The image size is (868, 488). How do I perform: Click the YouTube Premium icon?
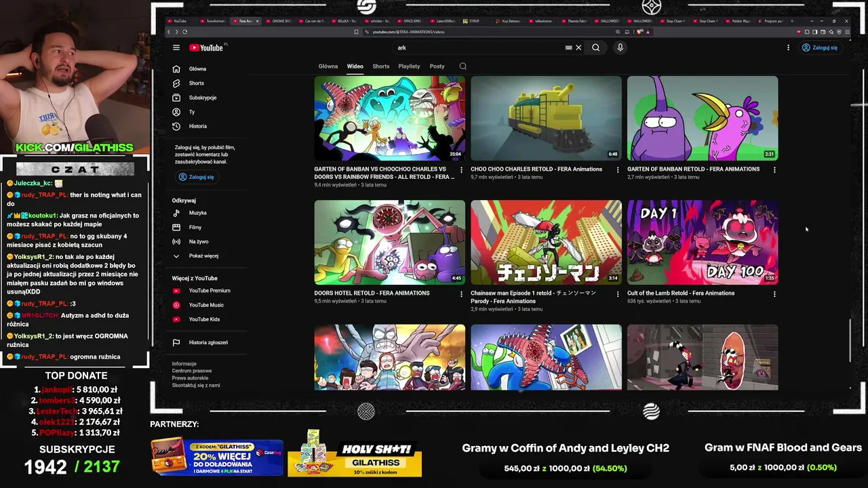(176, 291)
